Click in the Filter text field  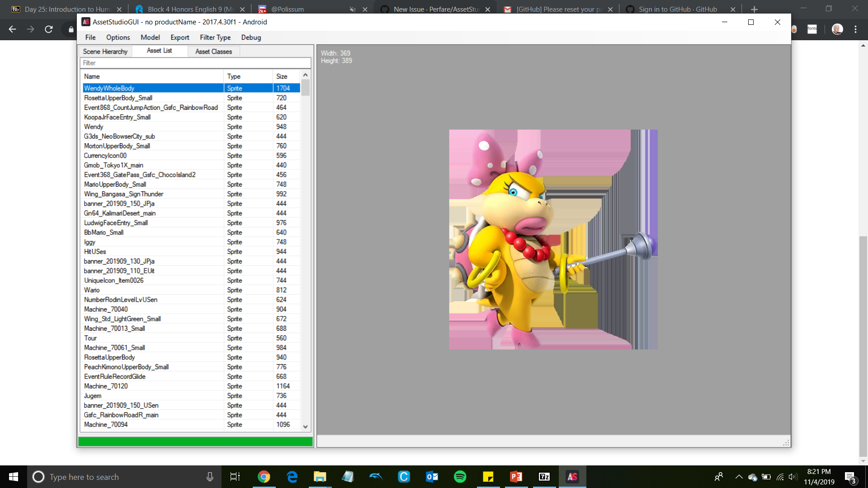pyautogui.click(x=195, y=63)
